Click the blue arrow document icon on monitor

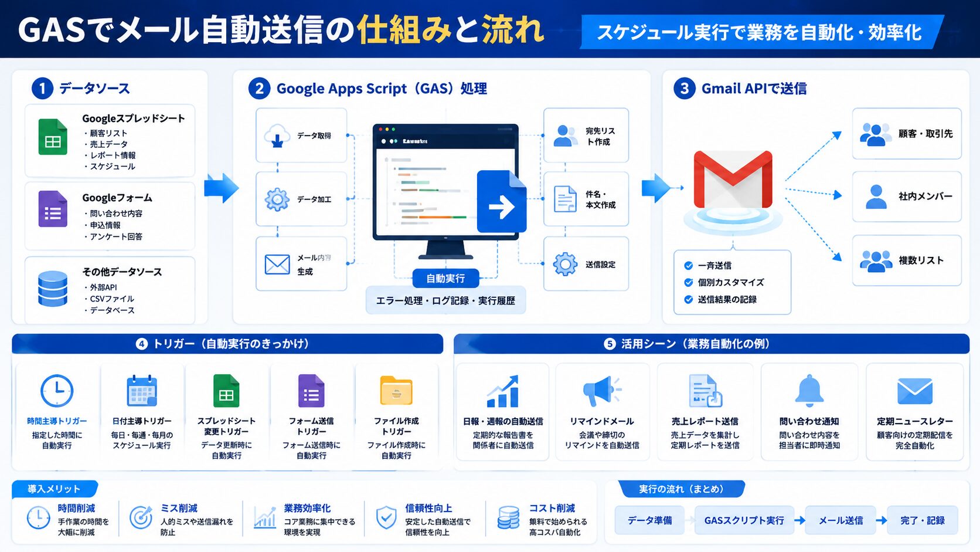tap(502, 202)
